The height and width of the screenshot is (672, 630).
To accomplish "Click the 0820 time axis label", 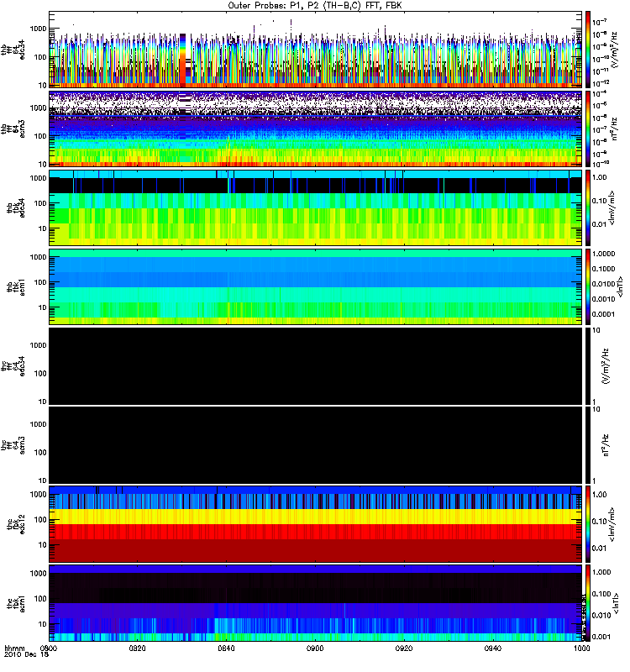I will (137, 648).
